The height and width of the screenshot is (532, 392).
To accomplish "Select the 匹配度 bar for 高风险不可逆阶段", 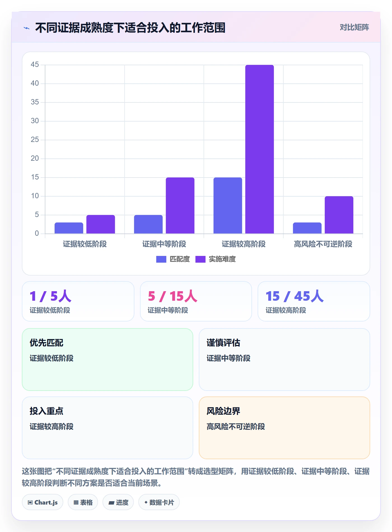I will pyautogui.click(x=307, y=228).
